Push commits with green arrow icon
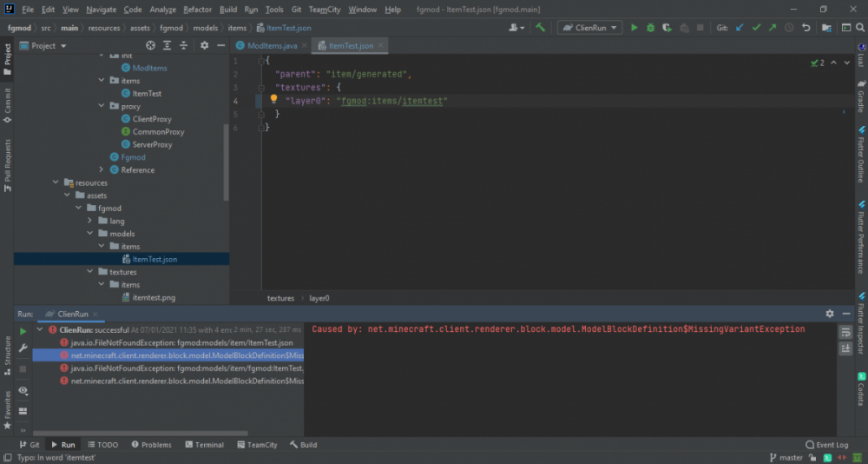This screenshot has width=868, height=464. 773,27
